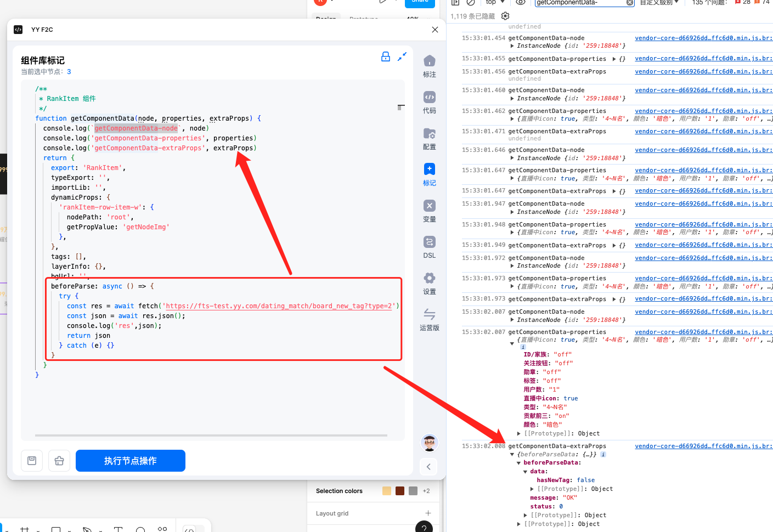Open the 配置 config panel icon
Viewport: 773px width, 532px height.
pyautogui.click(x=430, y=134)
